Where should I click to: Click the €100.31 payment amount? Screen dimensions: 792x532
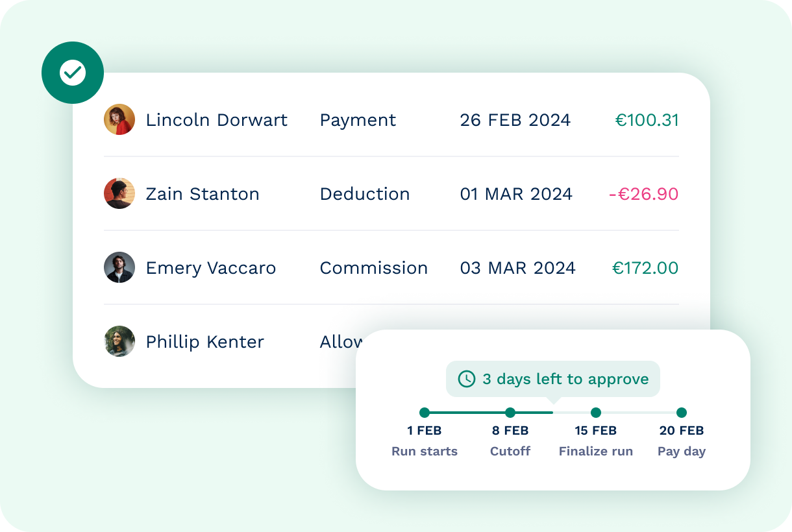point(647,120)
